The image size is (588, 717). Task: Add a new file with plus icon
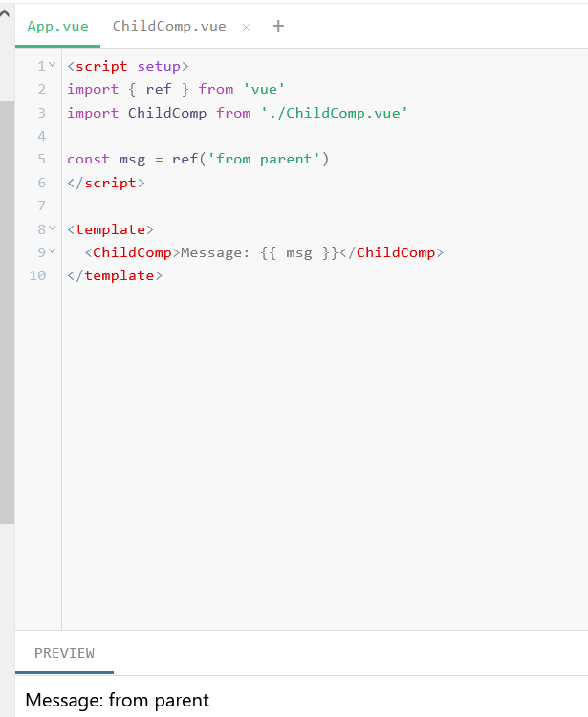[x=278, y=26]
